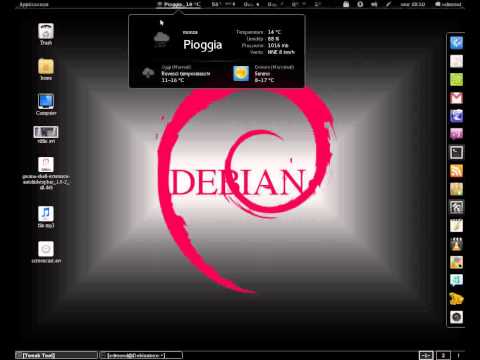Click the removable drive icon in top panel
The width and height of the screenshot is (480, 360).
[346, 4]
